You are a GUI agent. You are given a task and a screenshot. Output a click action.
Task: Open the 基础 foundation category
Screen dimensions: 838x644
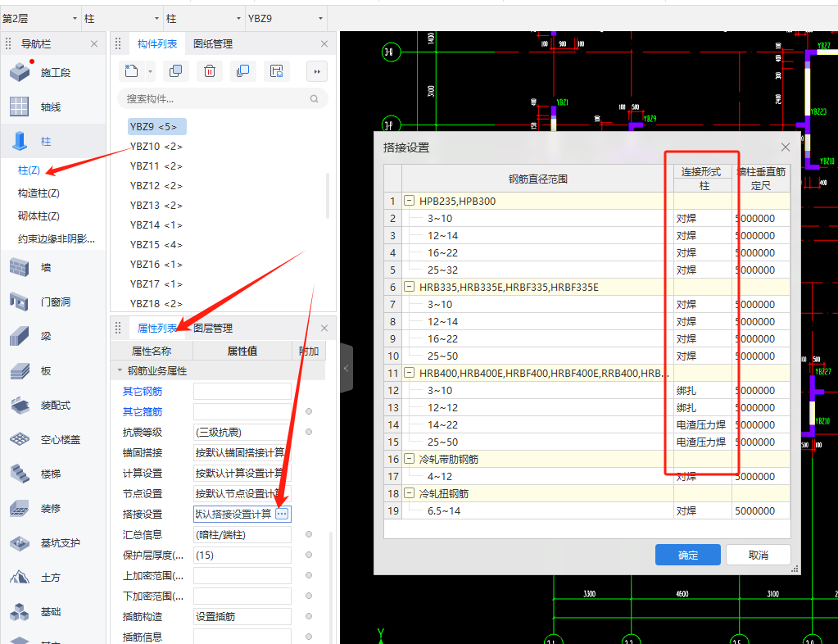coord(35,611)
